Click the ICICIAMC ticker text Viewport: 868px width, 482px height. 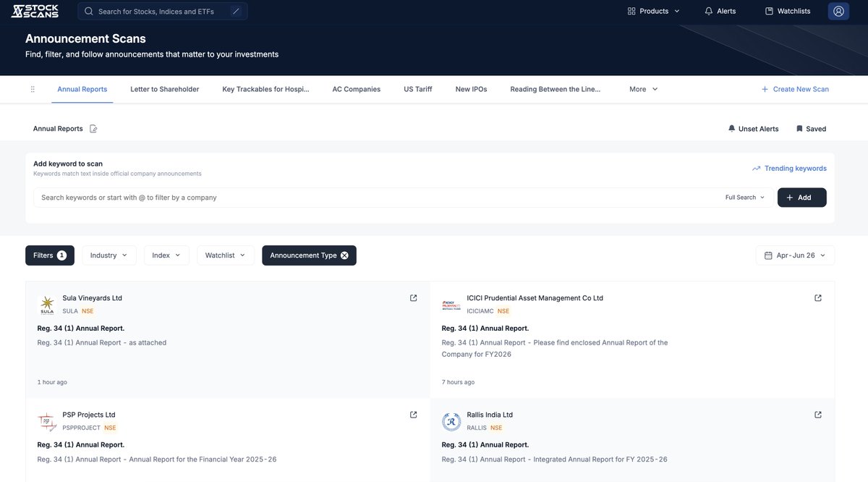[480, 311]
